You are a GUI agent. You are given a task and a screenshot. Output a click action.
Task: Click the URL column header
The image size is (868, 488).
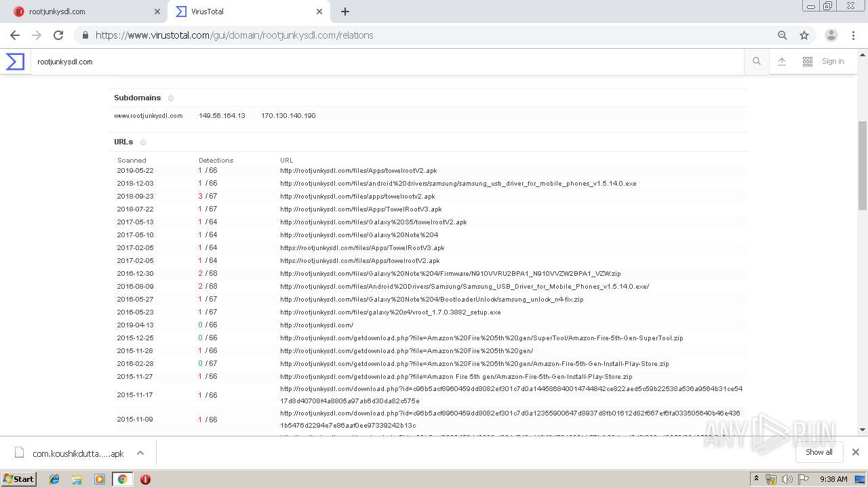point(287,161)
